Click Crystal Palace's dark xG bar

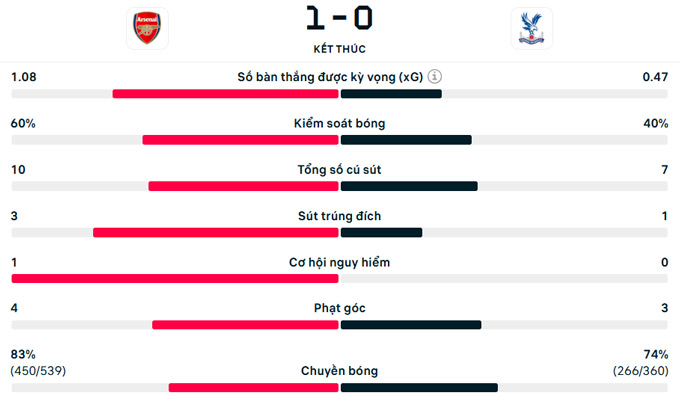(391, 94)
